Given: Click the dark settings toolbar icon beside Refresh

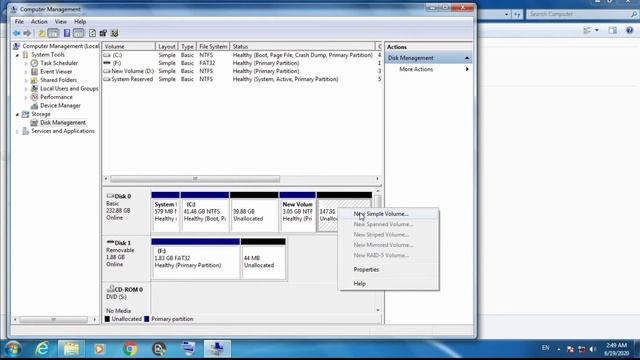Looking at the screenshot, I should (103, 33).
